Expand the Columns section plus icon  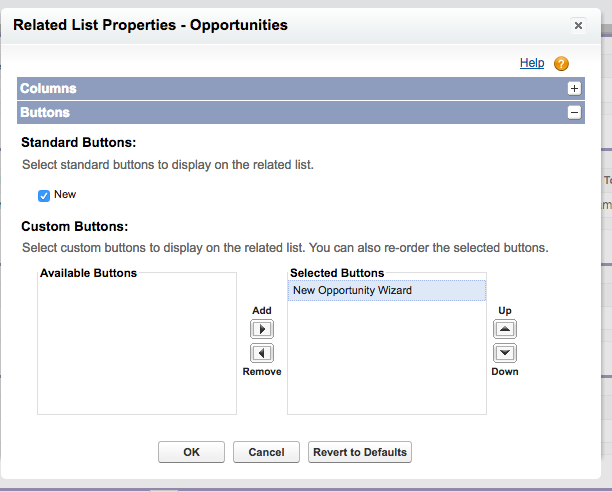coord(574,89)
